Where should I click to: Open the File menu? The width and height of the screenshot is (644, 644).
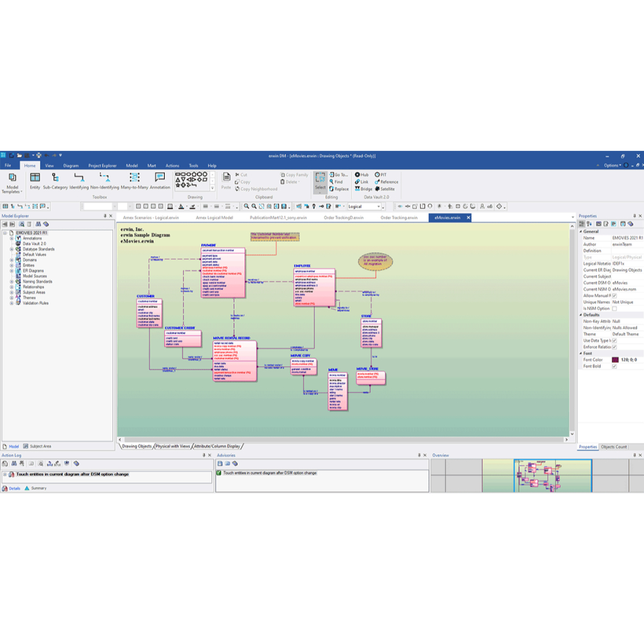pos(8,165)
